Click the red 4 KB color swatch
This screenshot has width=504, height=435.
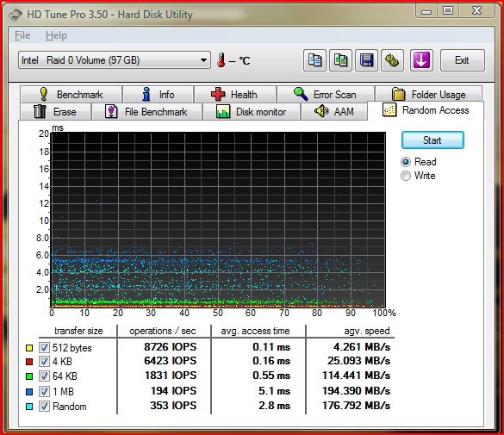coord(29,362)
